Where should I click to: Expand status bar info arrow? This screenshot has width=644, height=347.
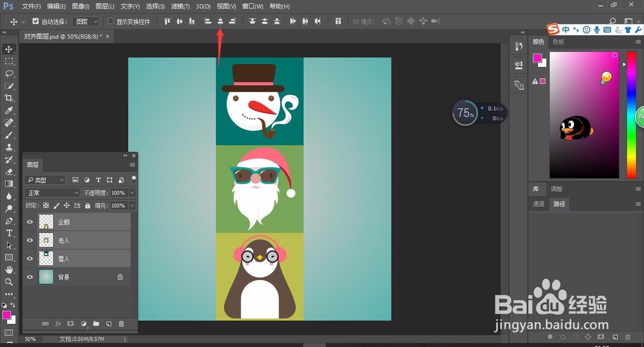click(125, 339)
